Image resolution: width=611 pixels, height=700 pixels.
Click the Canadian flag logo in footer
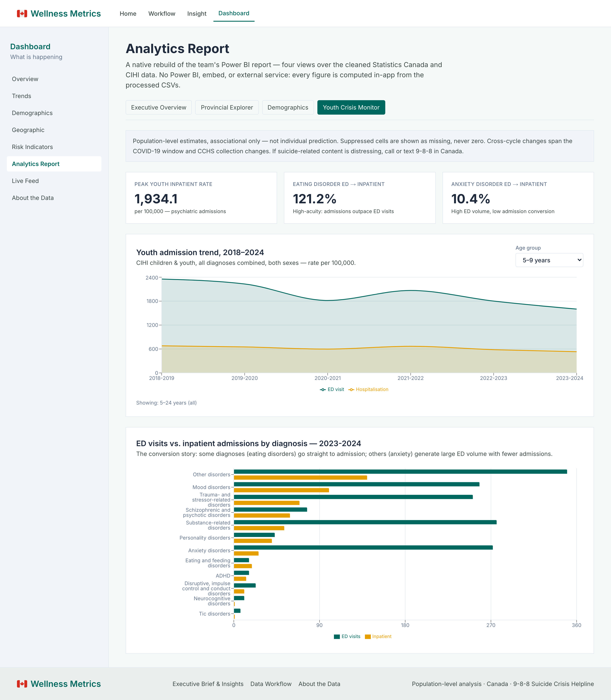click(22, 684)
